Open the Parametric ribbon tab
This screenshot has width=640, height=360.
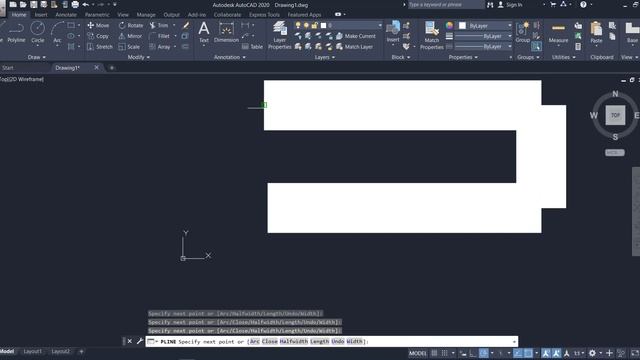coord(97,15)
